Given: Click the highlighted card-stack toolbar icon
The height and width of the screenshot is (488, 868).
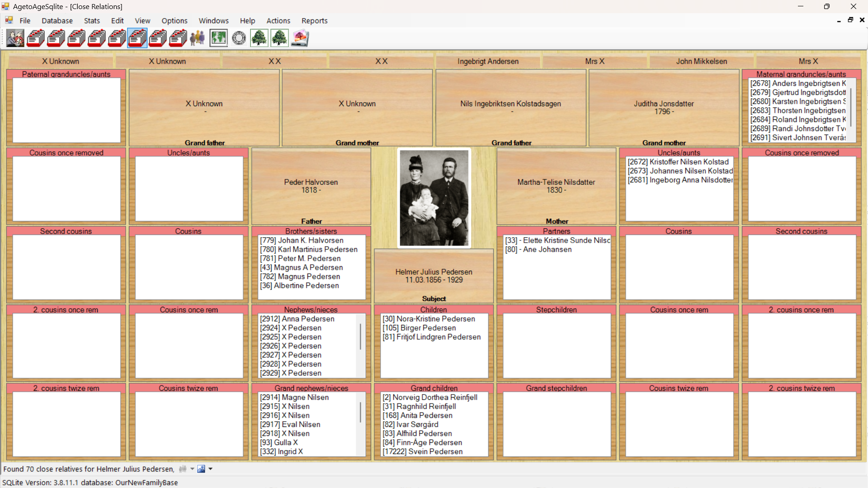Looking at the screenshot, I should 137,38.
